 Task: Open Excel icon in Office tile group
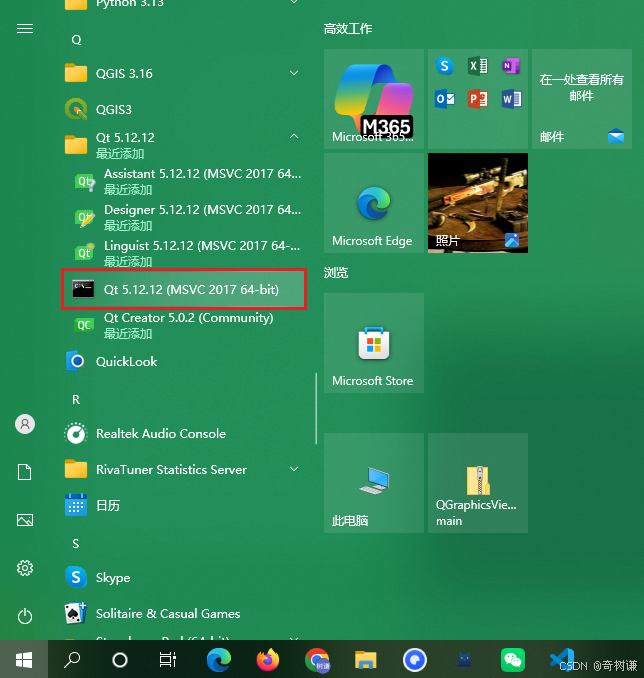[x=478, y=66]
